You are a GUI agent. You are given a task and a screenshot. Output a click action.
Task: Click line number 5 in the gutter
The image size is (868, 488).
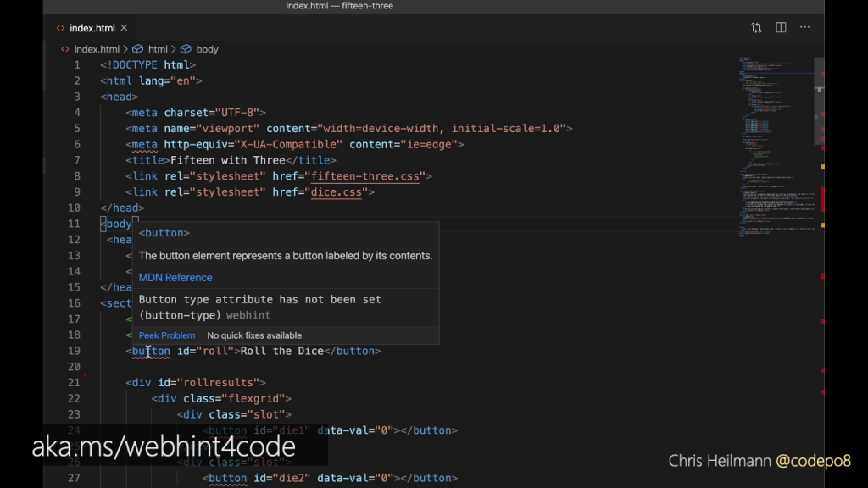click(77, 129)
